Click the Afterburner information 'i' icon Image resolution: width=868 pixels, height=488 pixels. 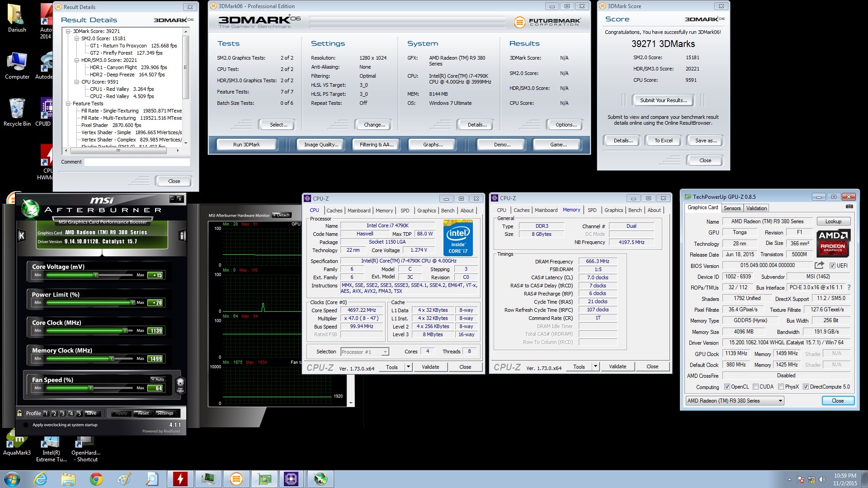[x=182, y=235]
